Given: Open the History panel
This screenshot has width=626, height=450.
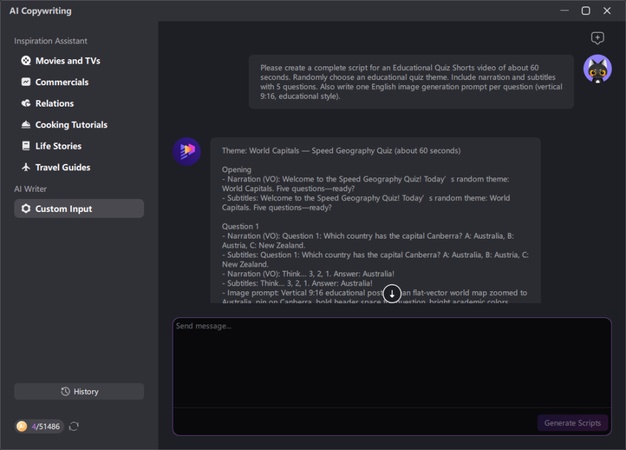Looking at the screenshot, I should [x=79, y=391].
